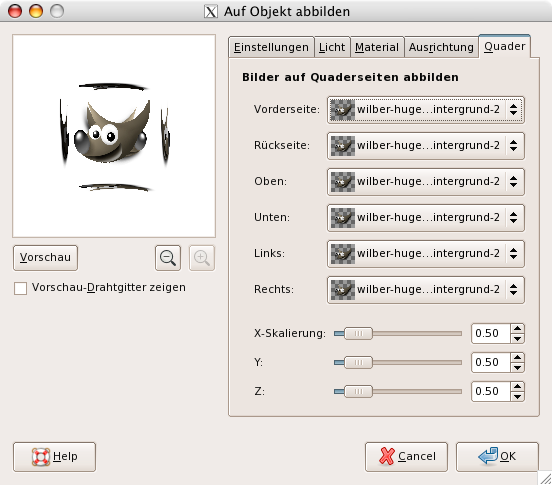Click the Wilber thumbnail in the Rückseite selector
The width and height of the screenshot is (552, 485).
pyautogui.click(x=343, y=146)
